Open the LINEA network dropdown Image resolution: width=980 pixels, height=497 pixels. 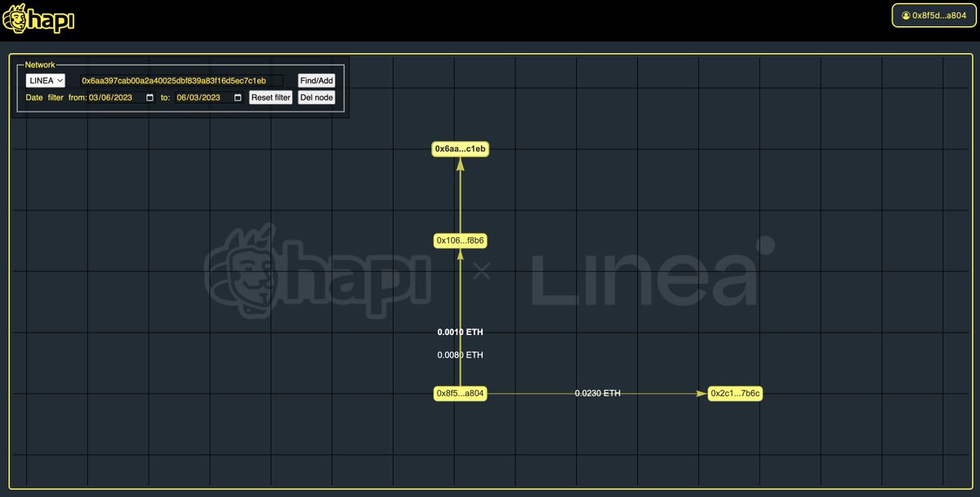point(45,81)
